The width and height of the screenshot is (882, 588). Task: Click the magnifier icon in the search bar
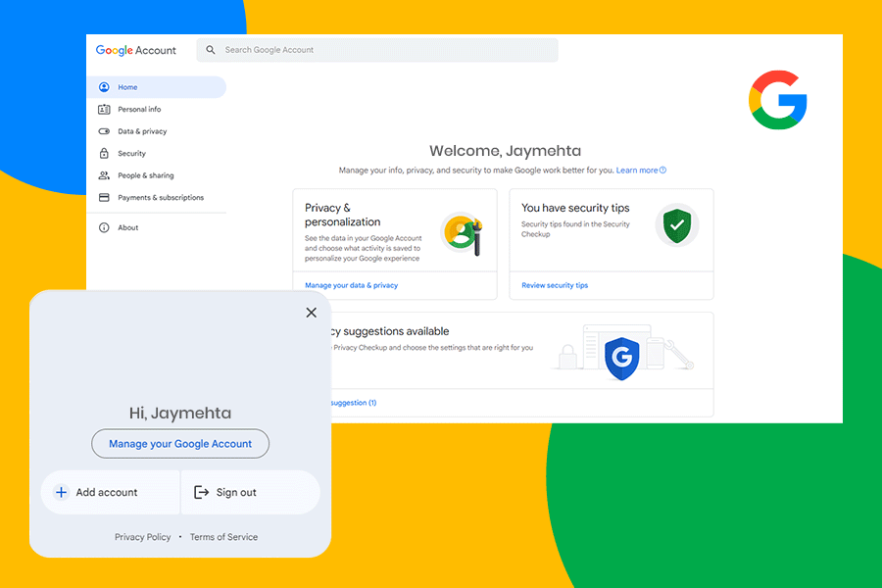211,50
